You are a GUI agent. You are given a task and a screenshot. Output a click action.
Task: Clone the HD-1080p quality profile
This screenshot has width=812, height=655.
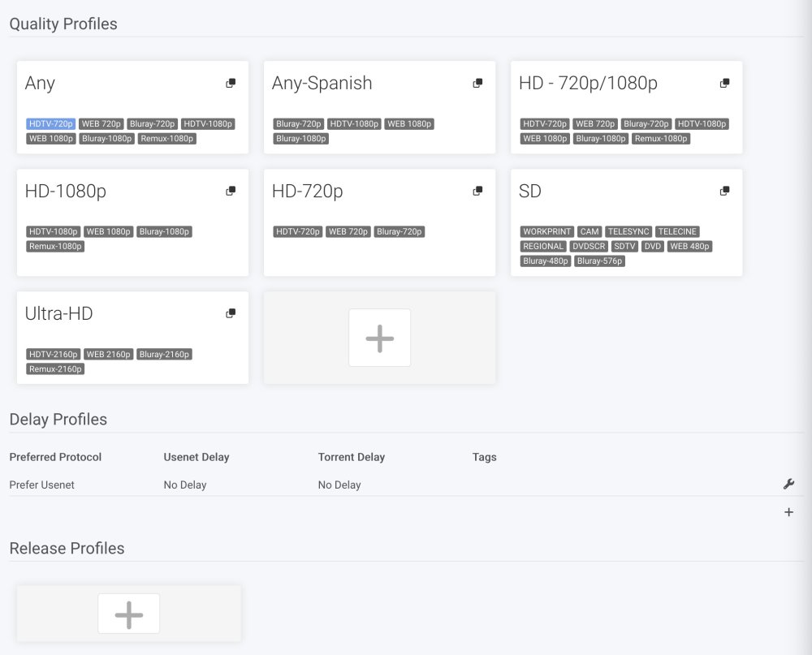pyautogui.click(x=231, y=191)
